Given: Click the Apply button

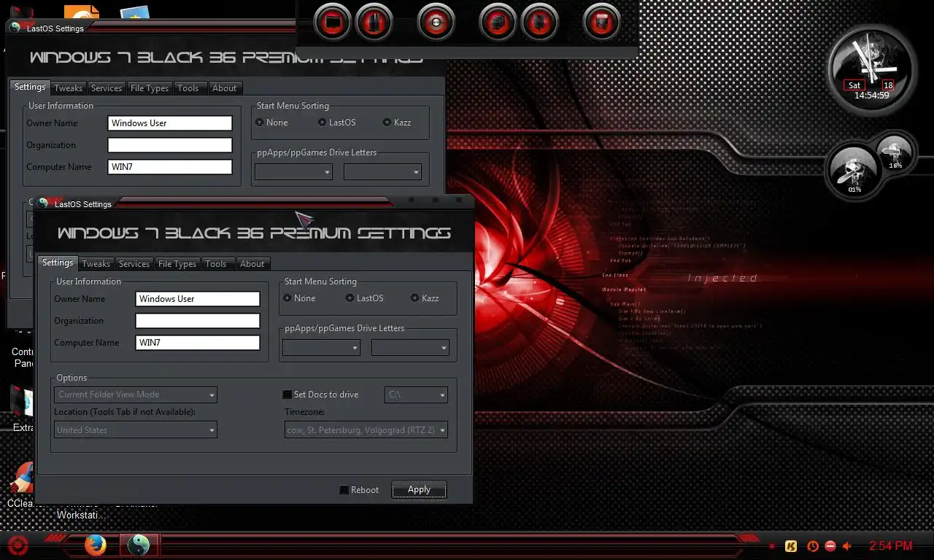Looking at the screenshot, I should click(419, 490).
